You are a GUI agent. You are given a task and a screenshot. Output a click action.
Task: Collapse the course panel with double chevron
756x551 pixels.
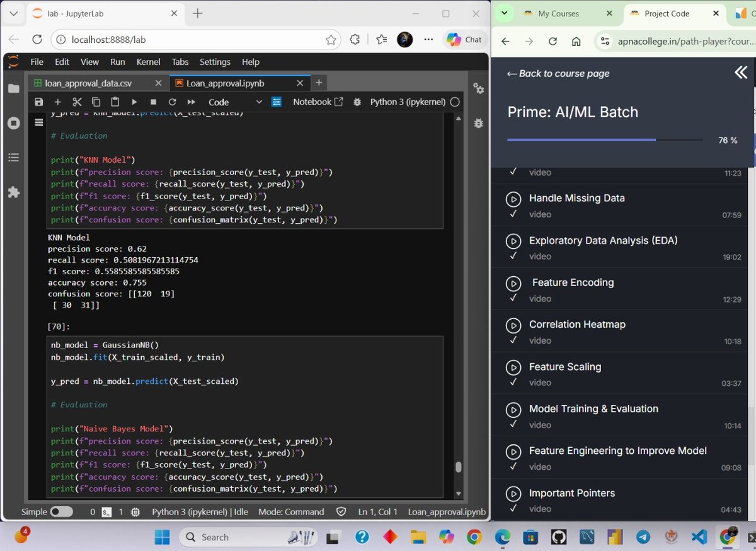[x=741, y=72]
